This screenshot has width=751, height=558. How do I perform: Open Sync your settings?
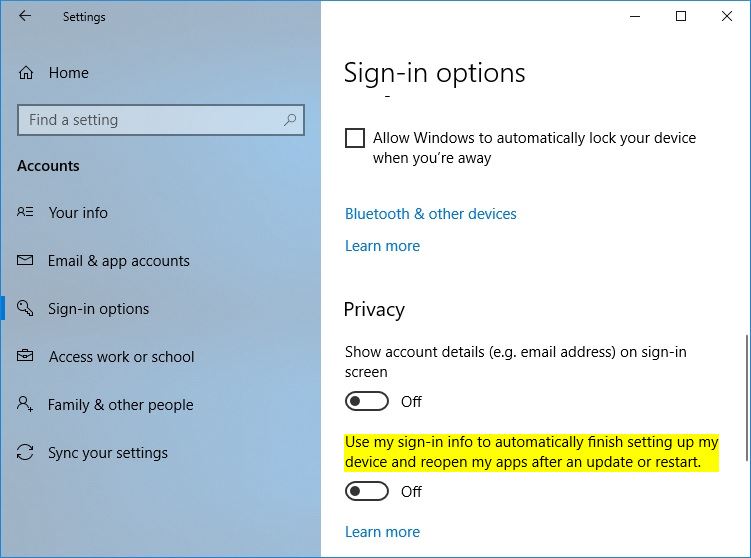point(108,453)
